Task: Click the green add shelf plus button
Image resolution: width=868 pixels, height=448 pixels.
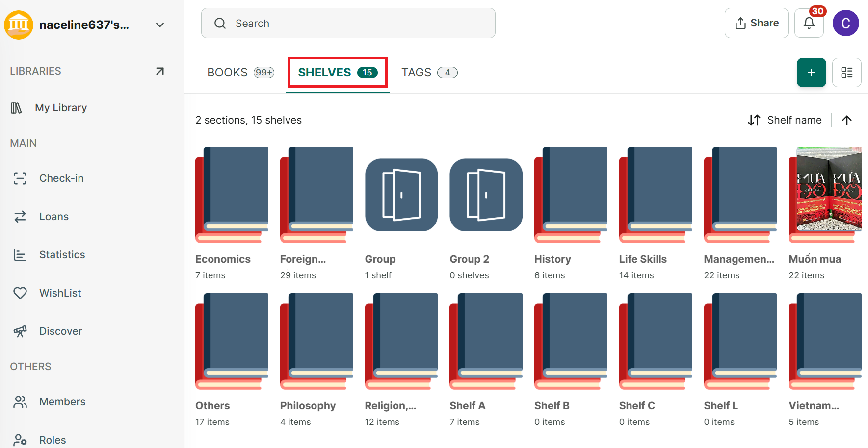Action: click(811, 73)
